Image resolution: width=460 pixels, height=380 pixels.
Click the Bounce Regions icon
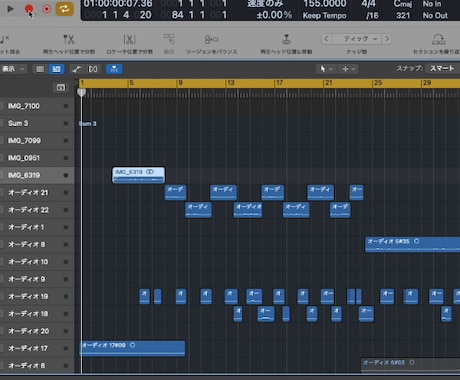pyautogui.click(x=211, y=40)
